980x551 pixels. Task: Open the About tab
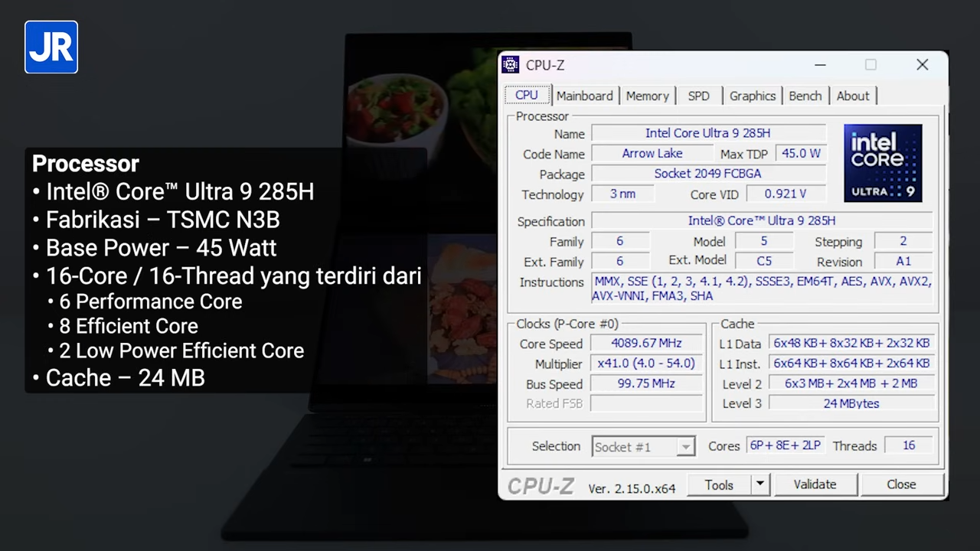click(853, 96)
